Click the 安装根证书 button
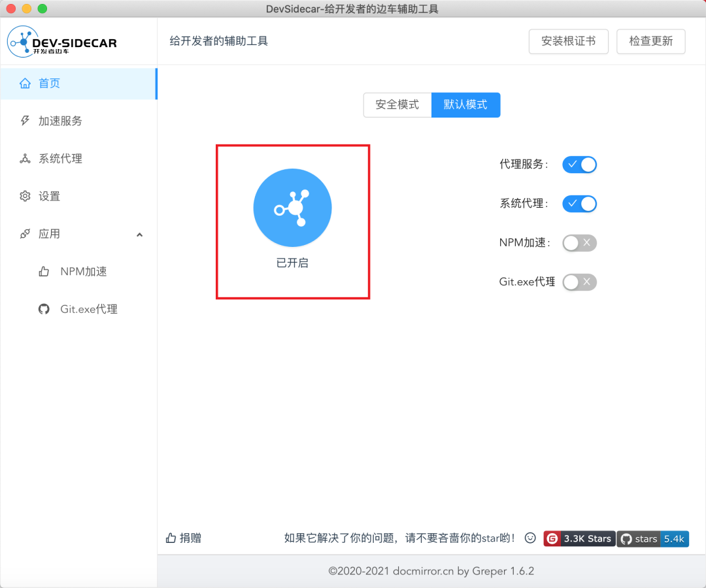This screenshot has height=588, width=706. click(568, 41)
